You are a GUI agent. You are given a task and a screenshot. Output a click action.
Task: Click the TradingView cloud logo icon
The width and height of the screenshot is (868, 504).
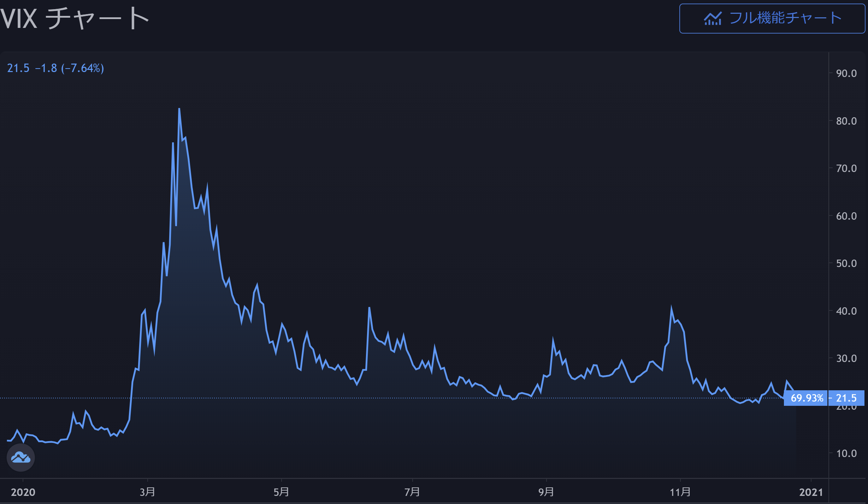pyautogui.click(x=20, y=458)
